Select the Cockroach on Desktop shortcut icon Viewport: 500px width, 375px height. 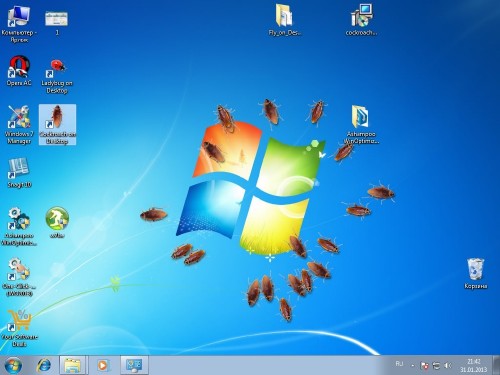pyautogui.click(x=57, y=124)
